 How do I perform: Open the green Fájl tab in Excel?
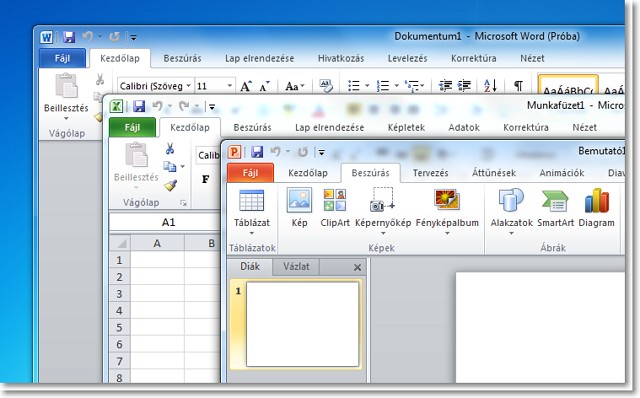coord(132,127)
